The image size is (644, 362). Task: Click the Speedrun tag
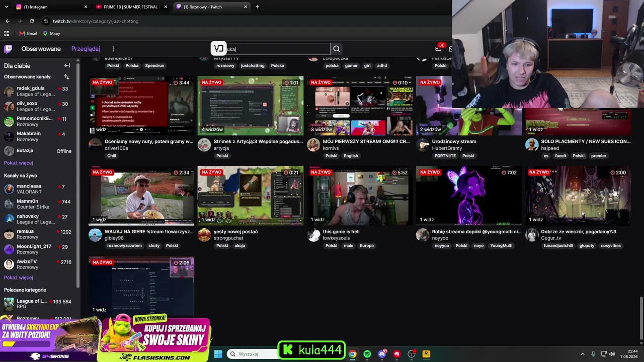click(x=154, y=65)
